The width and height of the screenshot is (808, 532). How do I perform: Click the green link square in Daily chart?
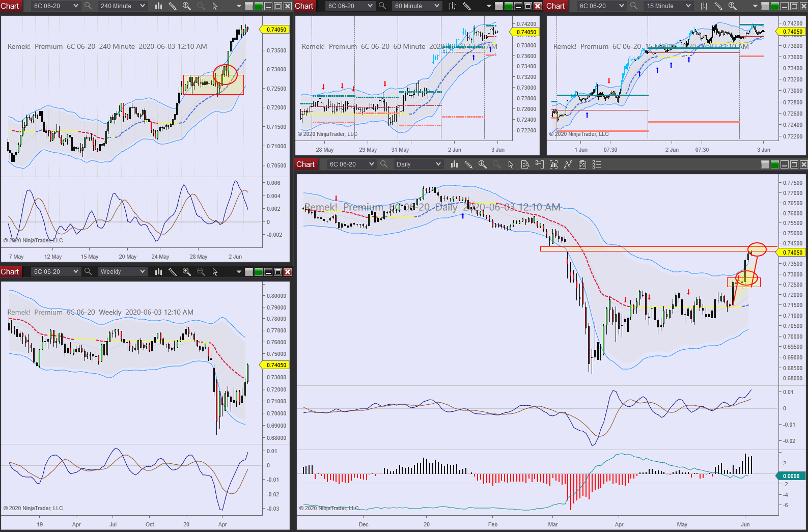pyautogui.click(x=775, y=164)
